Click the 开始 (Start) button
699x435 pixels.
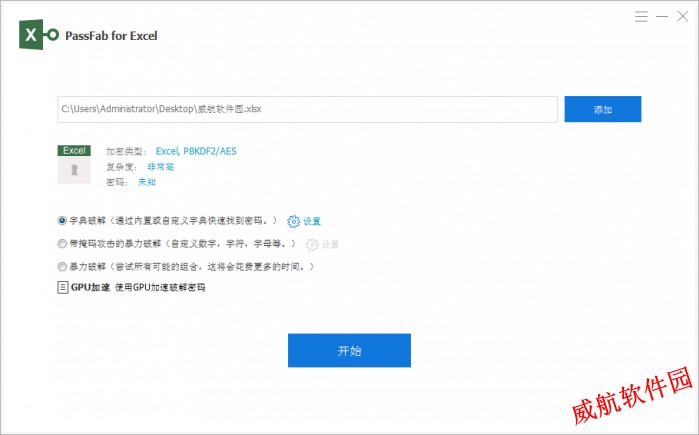(349, 350)
